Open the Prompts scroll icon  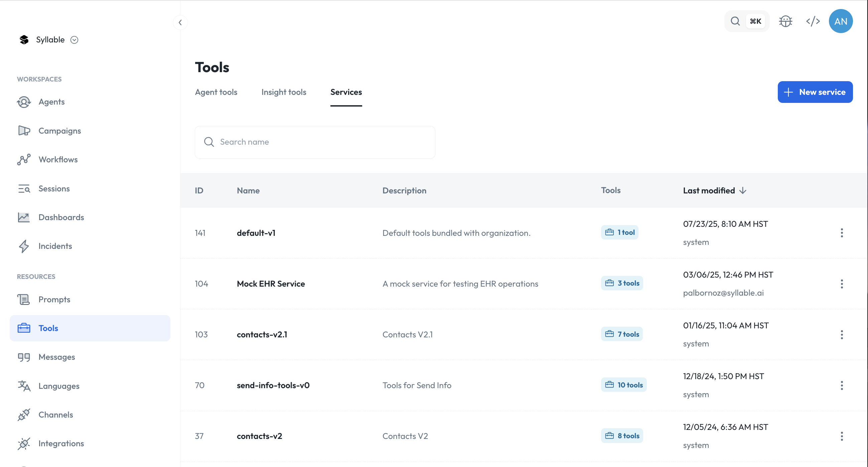pos(24,299)
